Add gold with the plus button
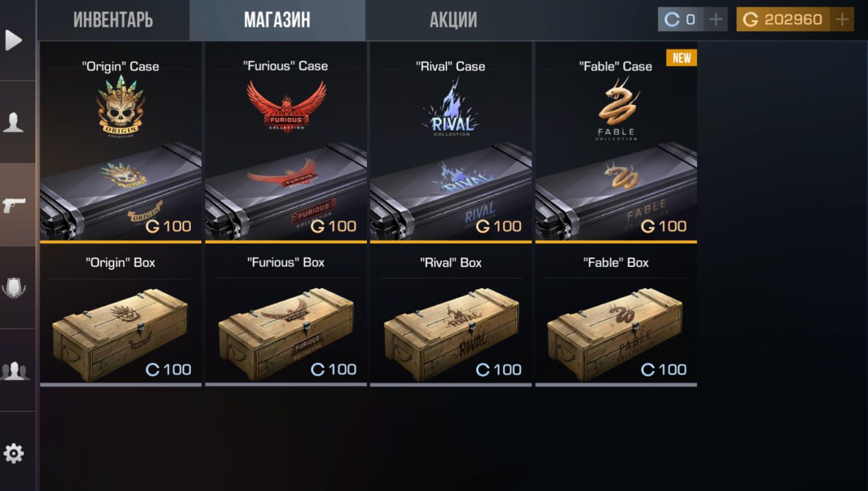Image resolution: width=868 pixels, height=491 pixels. pos(842,20)
